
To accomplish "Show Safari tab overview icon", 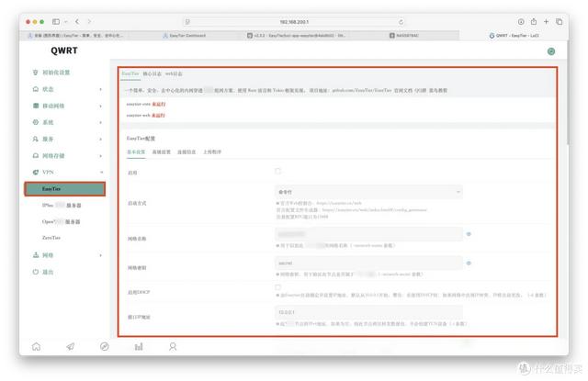I will point(559,22).
